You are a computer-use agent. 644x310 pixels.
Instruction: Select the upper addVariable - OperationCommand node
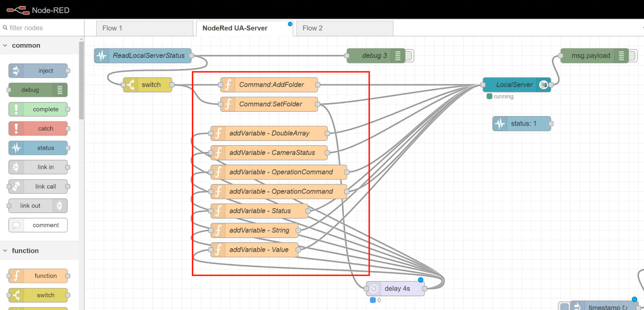[x=279, y=172]
